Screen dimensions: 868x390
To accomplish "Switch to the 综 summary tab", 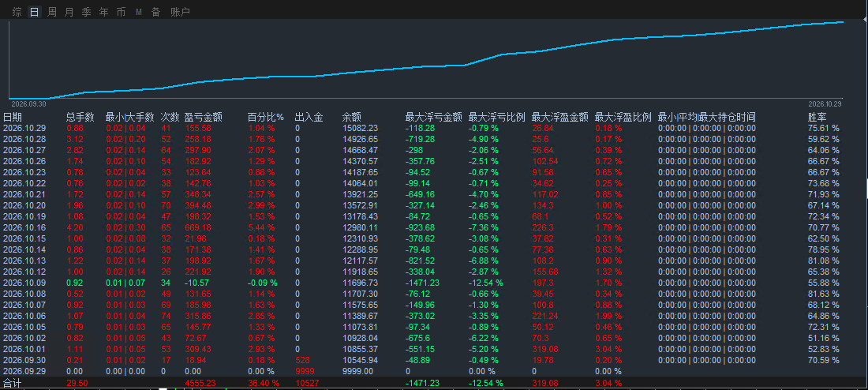I will pos(17,12).
